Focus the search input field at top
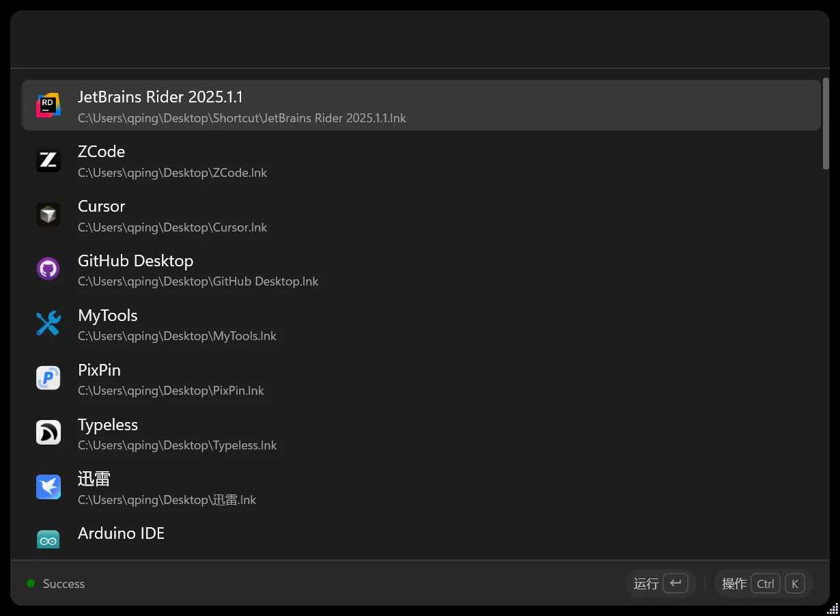This screenshot has width=840, height=616. (x=420, y=40)
